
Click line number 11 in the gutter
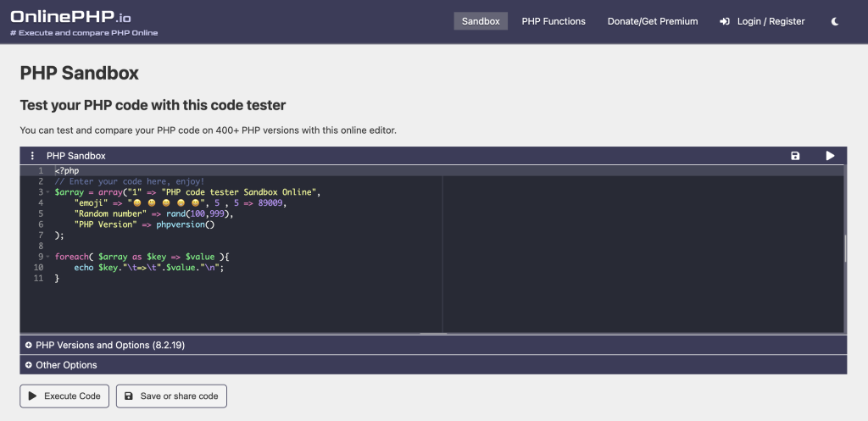pyautogui.click(x=38, y=278)
